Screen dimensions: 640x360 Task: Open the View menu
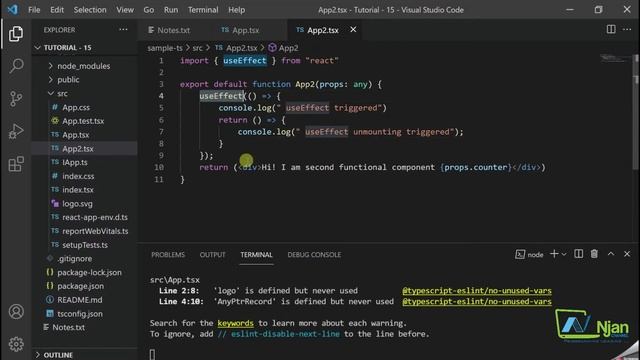(x=125, y=10)
